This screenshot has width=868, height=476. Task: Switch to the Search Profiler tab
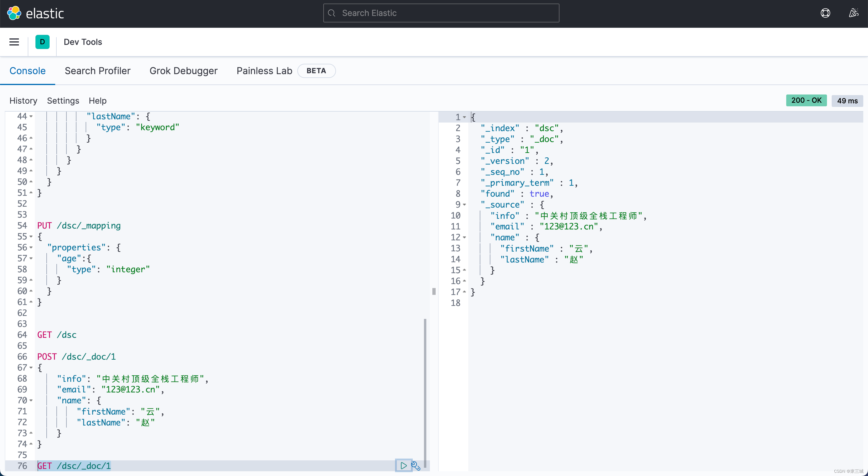tap(97, 70)
